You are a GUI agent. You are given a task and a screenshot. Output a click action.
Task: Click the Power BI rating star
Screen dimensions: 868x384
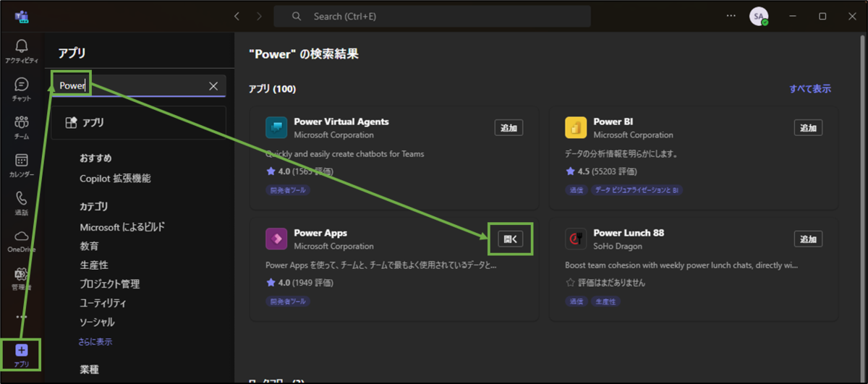tap(570, 171)
